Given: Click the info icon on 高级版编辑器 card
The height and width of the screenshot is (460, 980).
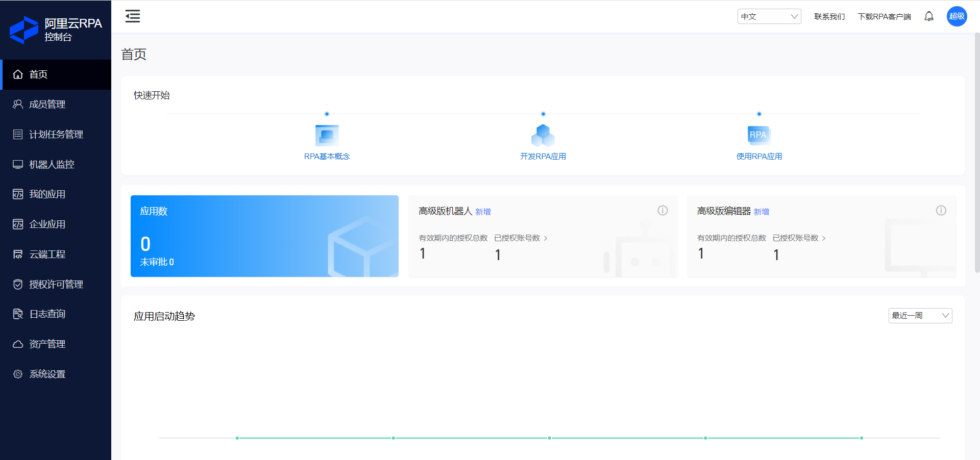Looking at the screenshot, I should click(x=941, y=211).
